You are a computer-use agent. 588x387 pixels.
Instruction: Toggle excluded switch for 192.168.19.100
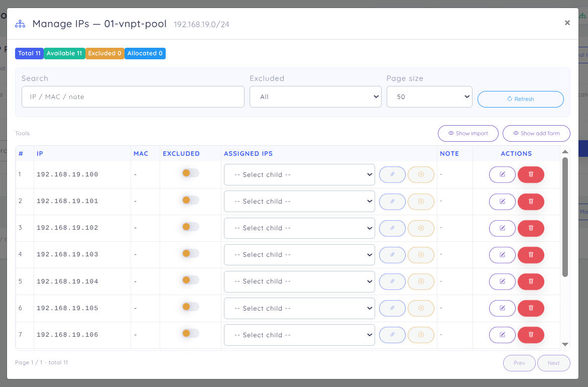point(190,173)
